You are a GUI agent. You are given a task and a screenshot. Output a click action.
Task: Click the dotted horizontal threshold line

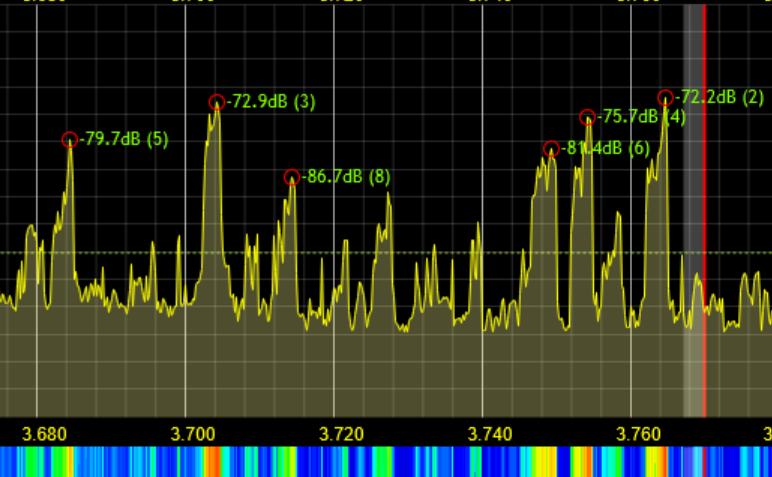(400, 252)
